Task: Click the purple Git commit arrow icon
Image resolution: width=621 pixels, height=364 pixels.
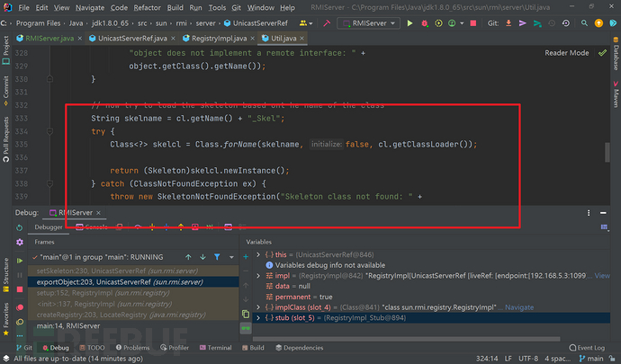Action: point(523,23)
